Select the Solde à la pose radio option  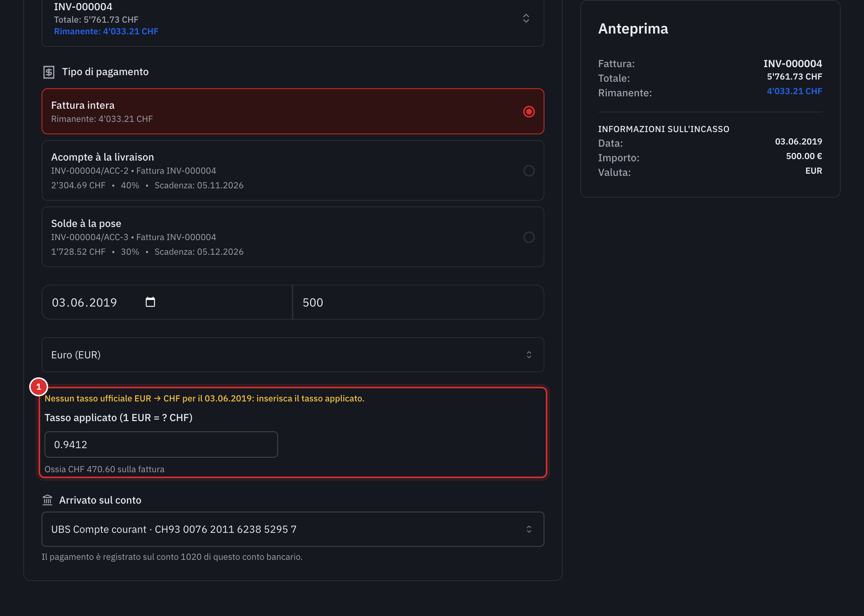tap(529, 237)
